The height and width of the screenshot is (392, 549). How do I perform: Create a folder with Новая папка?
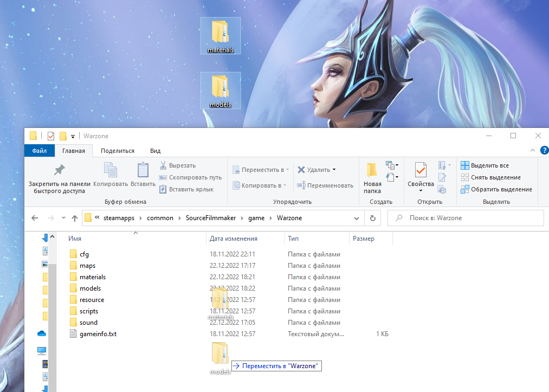click(372, 178)
